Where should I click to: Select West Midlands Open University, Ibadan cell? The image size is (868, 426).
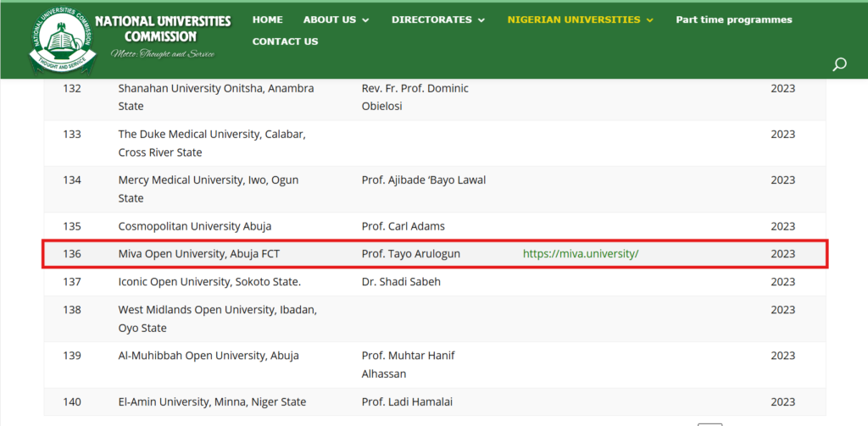[x=218, y=318]
